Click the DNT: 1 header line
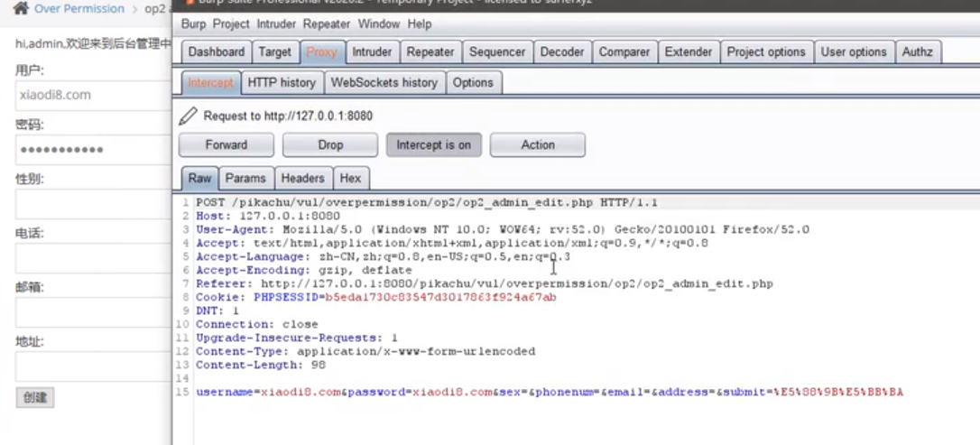This screenshot has width=980, height=445. click(217, 311)
